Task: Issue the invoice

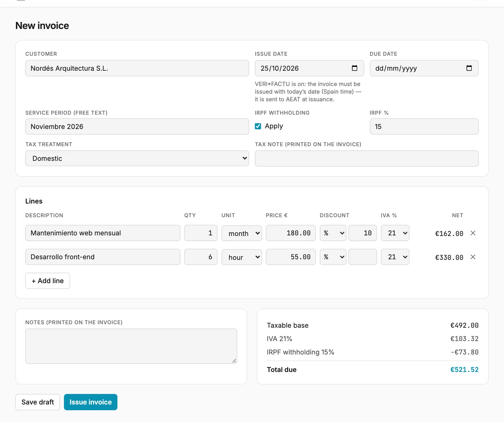Action: (x=91, y=402)
